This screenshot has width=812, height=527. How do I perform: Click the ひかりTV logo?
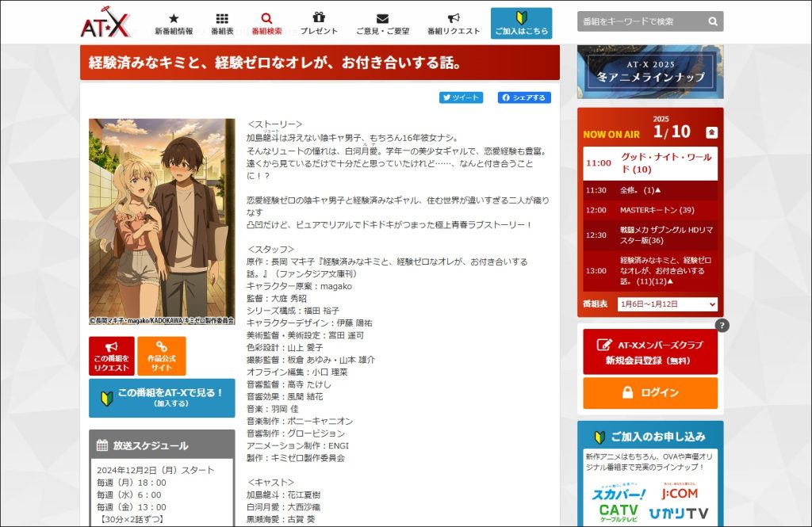(679, 514)
